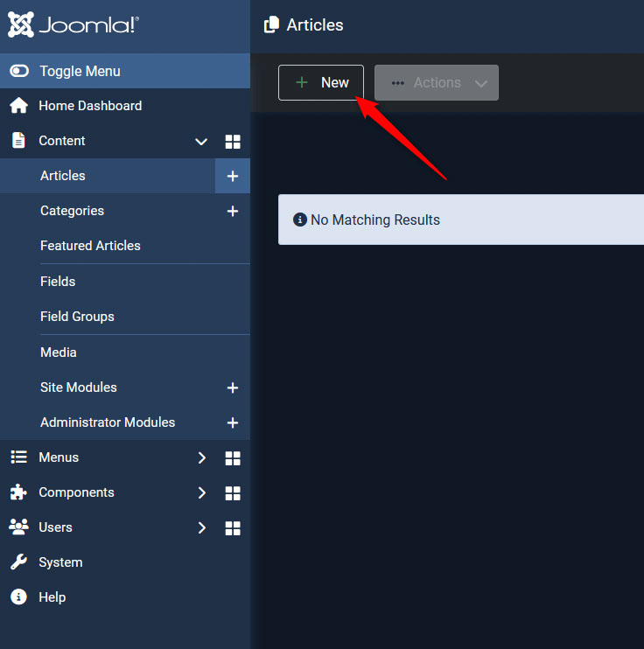Viewport: 644px width, 649px height.
Task: Expand the Menus chevron
Action: [202, 457]
